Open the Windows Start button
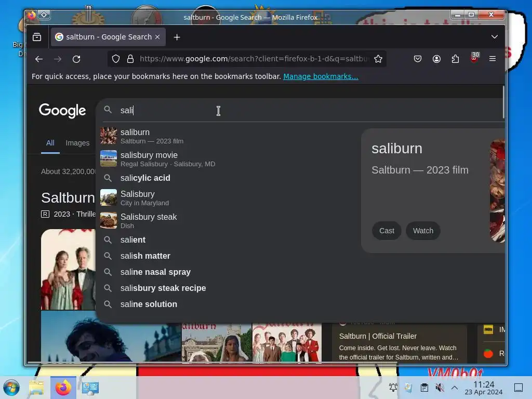 pos(11,388)
